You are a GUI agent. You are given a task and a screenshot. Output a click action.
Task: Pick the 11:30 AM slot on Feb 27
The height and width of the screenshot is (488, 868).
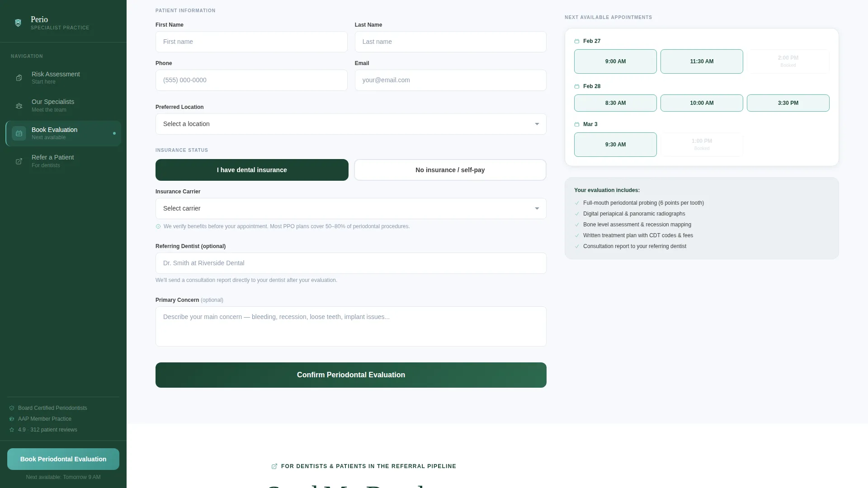click(702, 61)
